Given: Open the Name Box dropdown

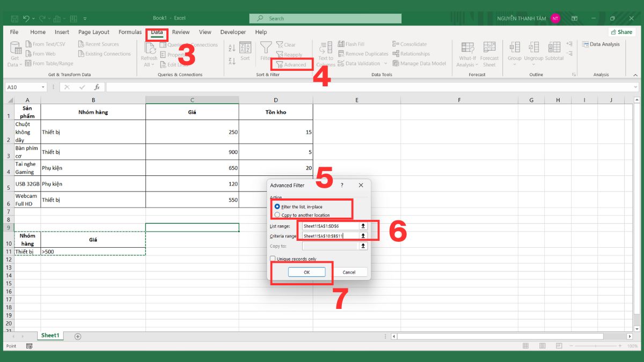Looking at the screenshot, I should (x=44, y=86).
